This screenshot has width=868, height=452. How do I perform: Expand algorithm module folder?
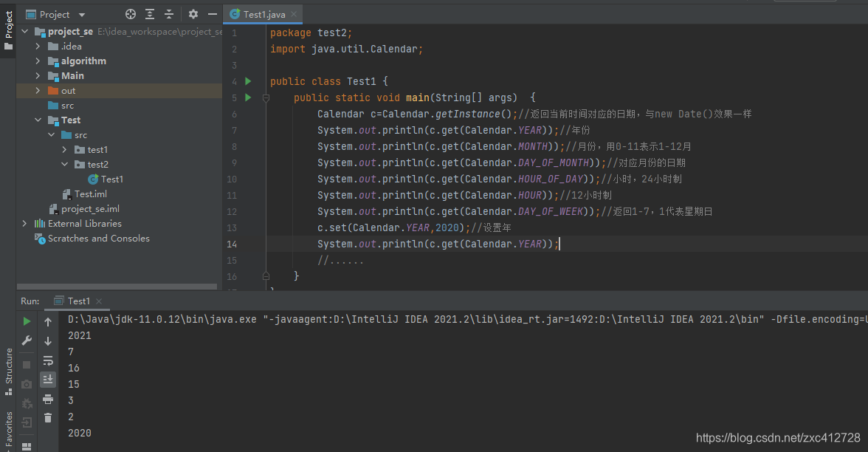coord(38,61)
